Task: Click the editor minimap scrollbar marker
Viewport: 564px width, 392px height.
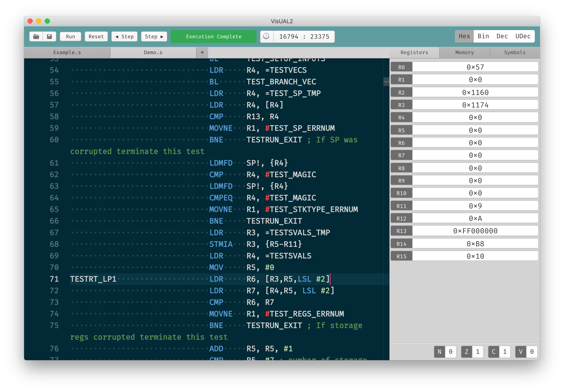Action: click(x=386, y=81)
